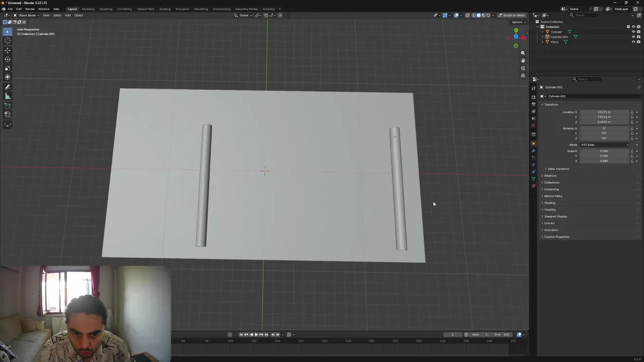644x362 pixels.
Task: Toggle the Scale Z lock
Action: pos(632,161)
